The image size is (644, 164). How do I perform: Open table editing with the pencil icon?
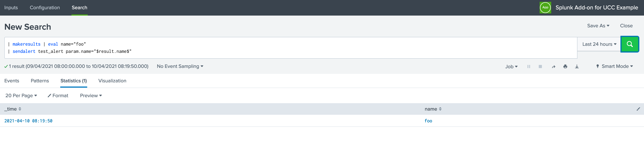pos(638,109)
